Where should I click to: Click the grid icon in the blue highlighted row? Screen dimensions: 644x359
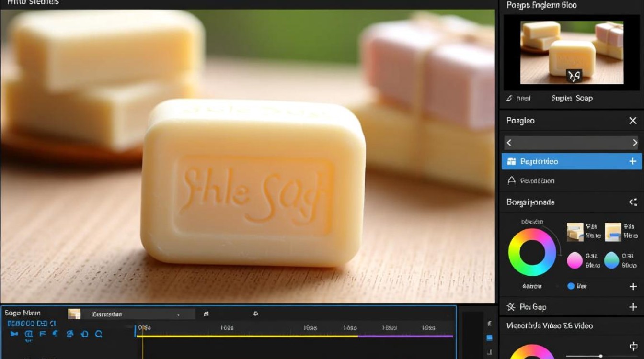coord(511,162)
